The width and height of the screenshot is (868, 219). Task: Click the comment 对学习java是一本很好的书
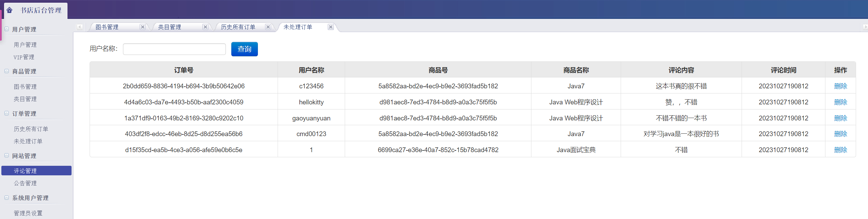click(x=681, y=134)
